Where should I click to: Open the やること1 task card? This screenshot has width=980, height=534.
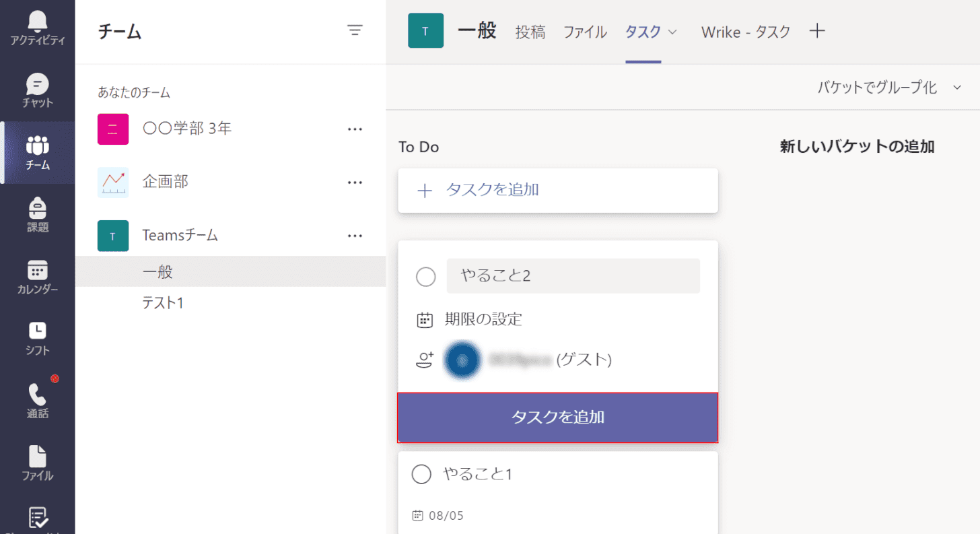pos(558,492)
